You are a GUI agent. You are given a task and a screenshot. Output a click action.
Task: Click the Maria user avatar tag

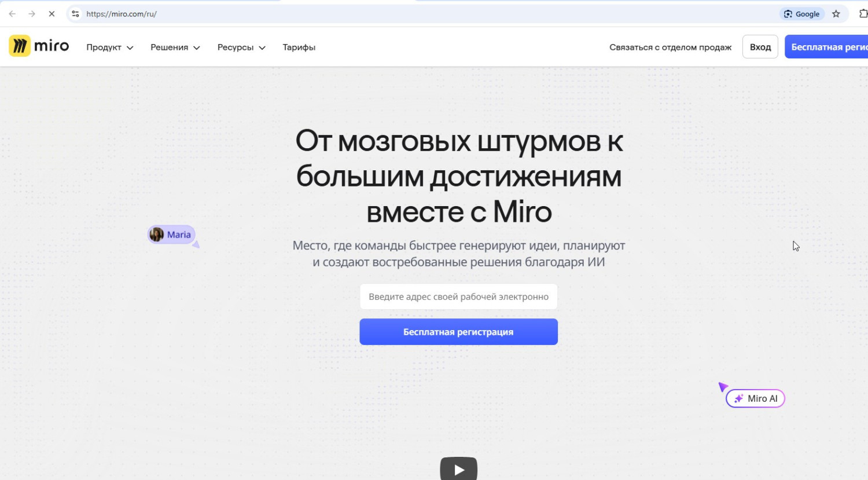coord(171,234)
